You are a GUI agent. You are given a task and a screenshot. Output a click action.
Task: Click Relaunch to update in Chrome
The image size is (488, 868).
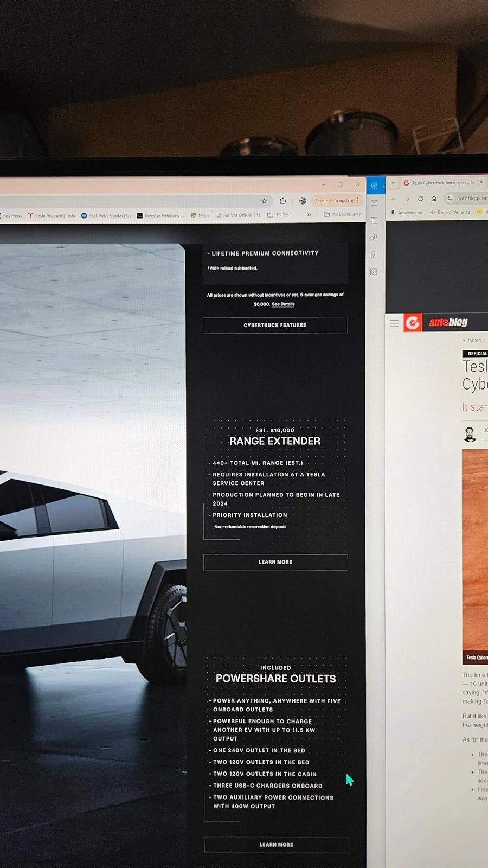tap(334, 201)
